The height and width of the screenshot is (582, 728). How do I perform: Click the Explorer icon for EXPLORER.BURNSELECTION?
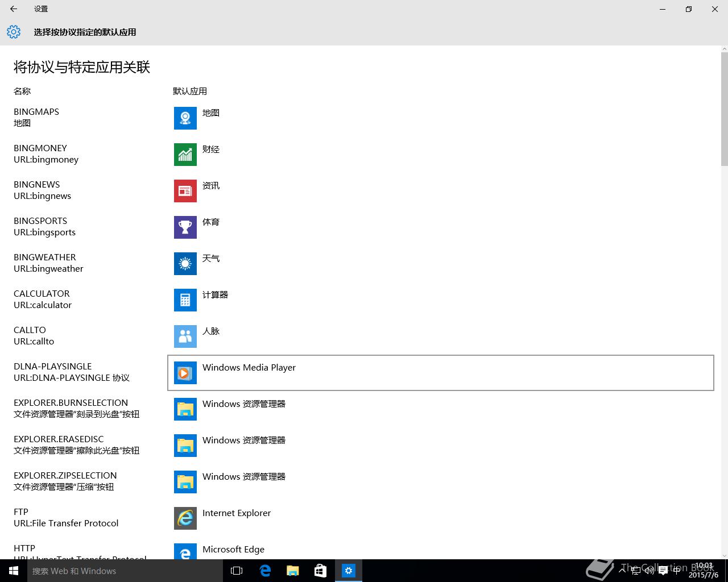tap(185, 409)
